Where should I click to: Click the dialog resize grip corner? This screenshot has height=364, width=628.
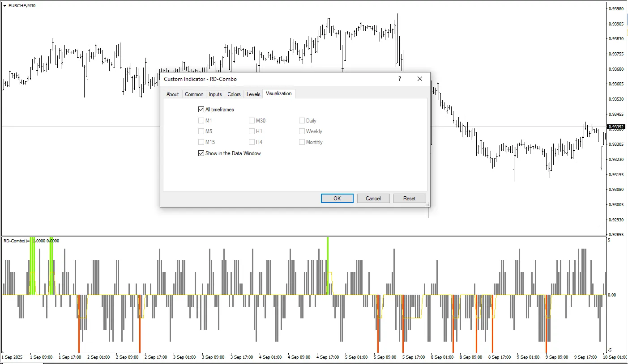coord(427,205)
